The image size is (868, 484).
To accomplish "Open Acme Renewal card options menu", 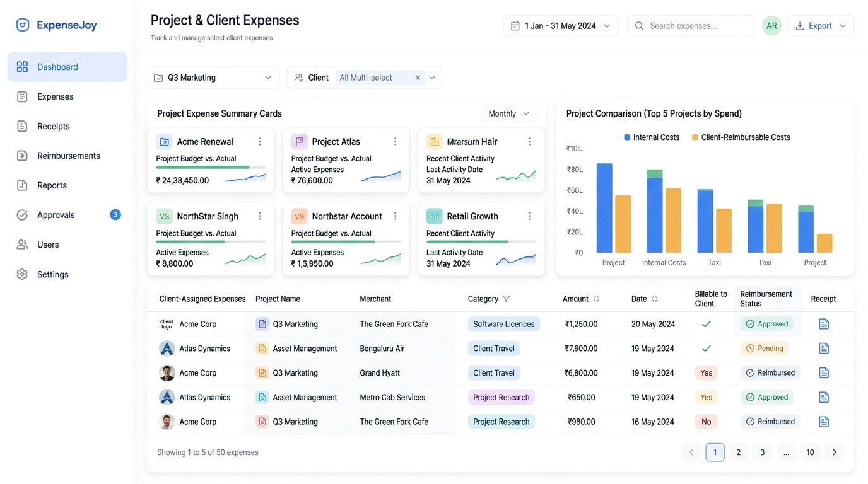I will pos(260,142).
